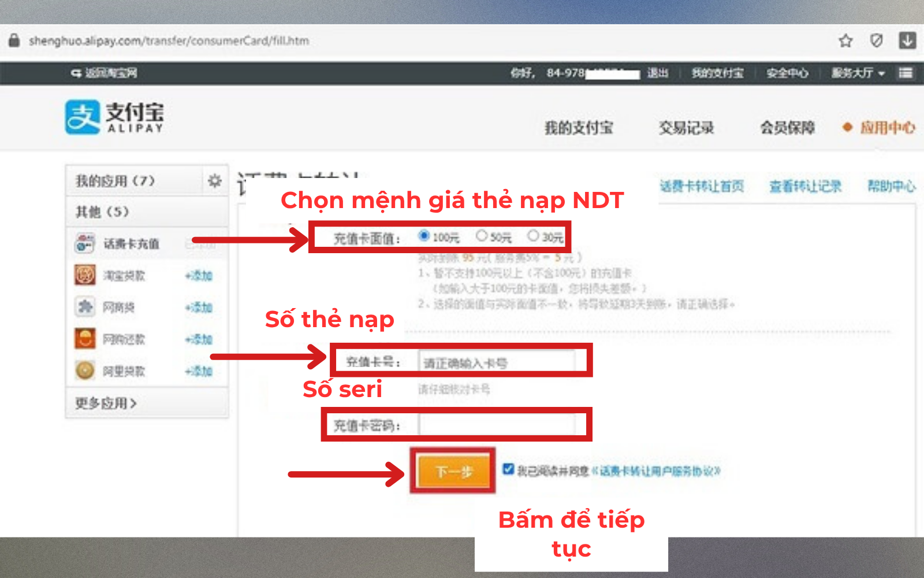Click 我的支付宝 link in dark top bar
The width and height of the screenshot is (924, 578).
point(718,73)
